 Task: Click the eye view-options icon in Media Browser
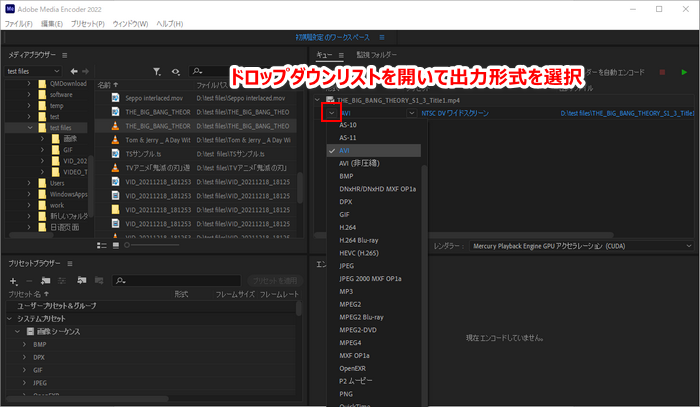[175, 72]
